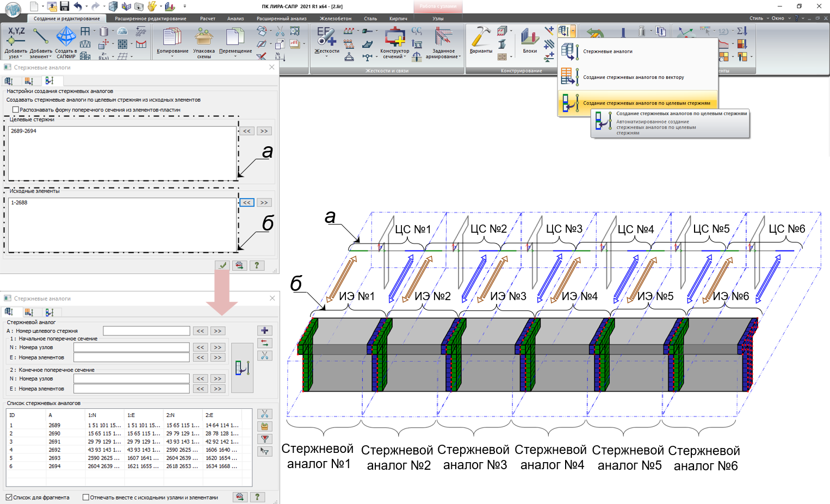Enable Распознавать форму поперечного сечения checkbox
Screen dimensions: 830x504
tap(16, 110)
